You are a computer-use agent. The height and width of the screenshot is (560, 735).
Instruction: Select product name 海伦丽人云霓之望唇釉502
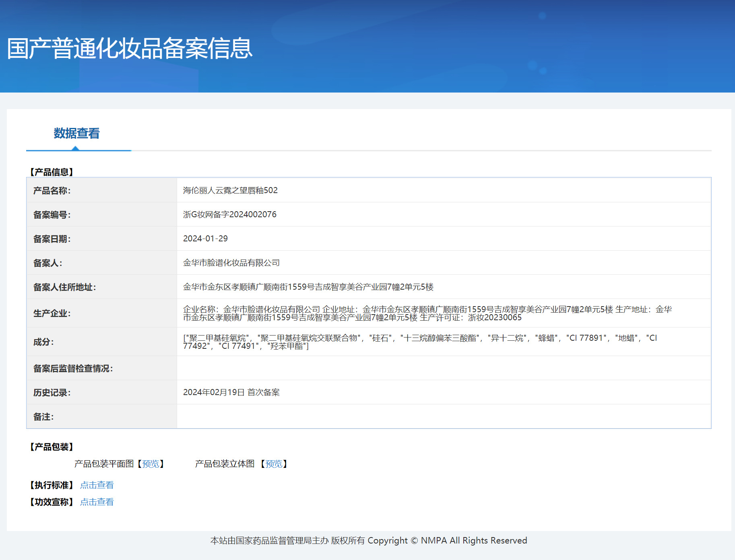(230, 190)
